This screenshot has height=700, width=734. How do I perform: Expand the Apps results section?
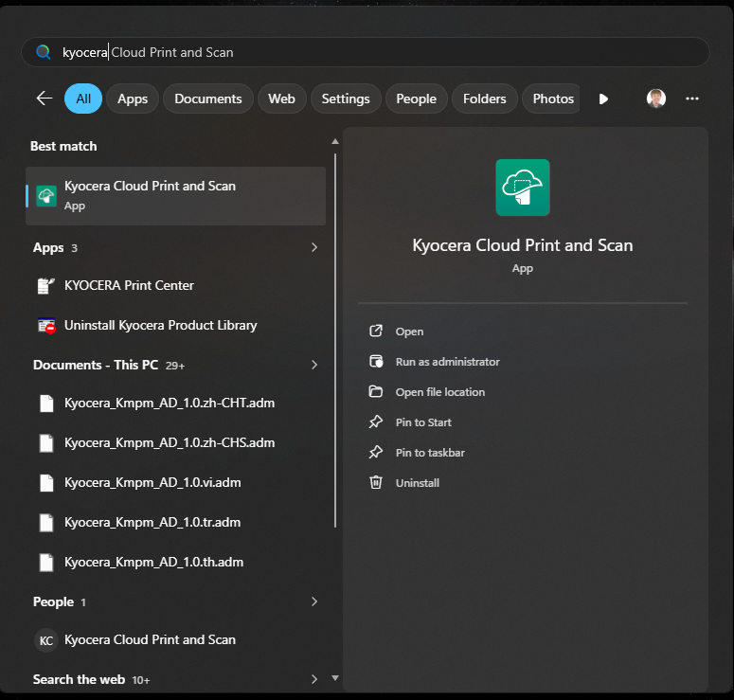pos(313,247)
